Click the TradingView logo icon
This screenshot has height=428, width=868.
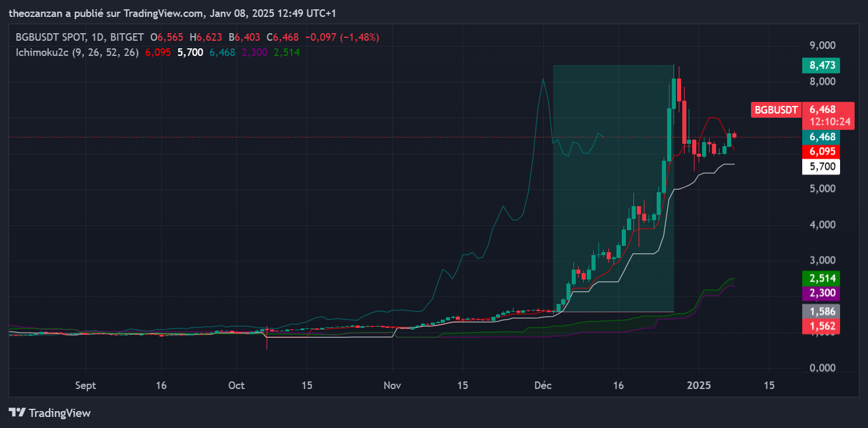[17, 413]
